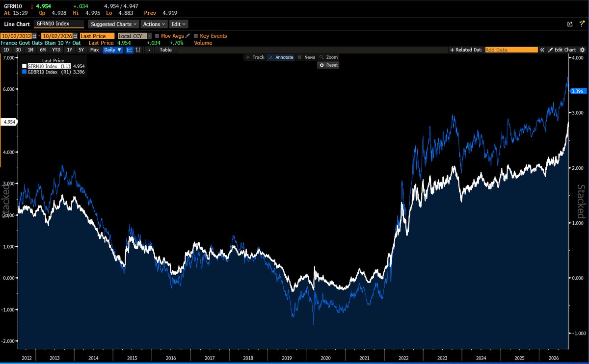
Task: Select the 1M time range
Action: coord(30,50)
